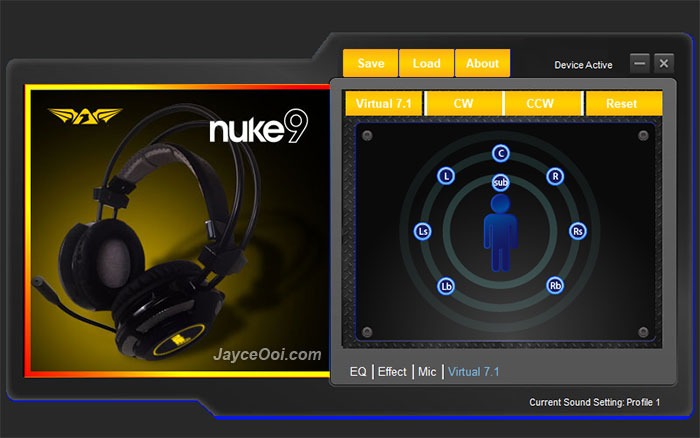Switch to the Effect tab

point(392,371)
